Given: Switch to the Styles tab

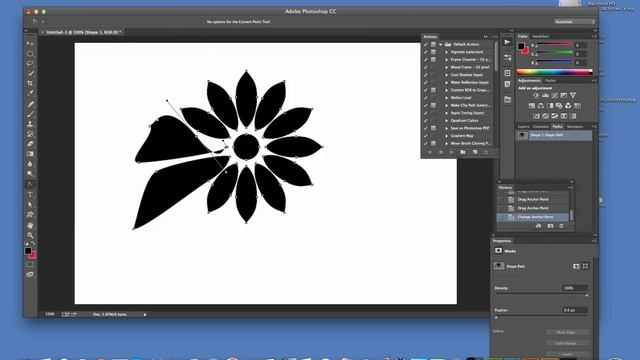Looking at the screenshot, I should click(x=550, y=81).
